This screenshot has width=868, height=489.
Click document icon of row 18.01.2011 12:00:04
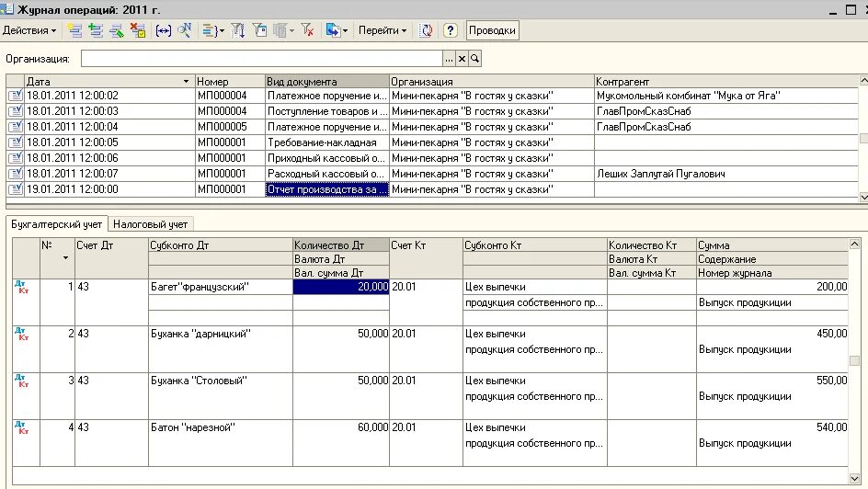click(x=16, y=127)
